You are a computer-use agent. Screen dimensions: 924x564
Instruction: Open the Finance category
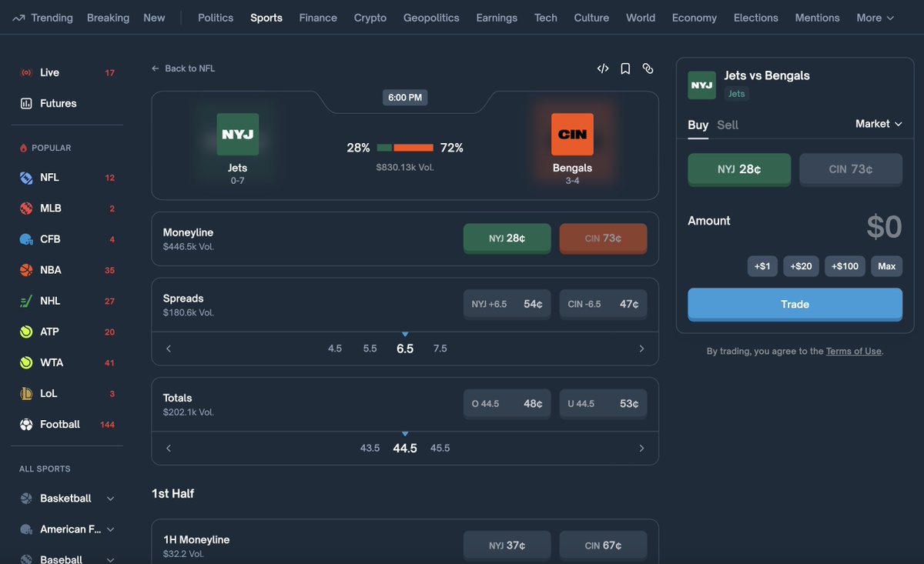pos(318,18)
